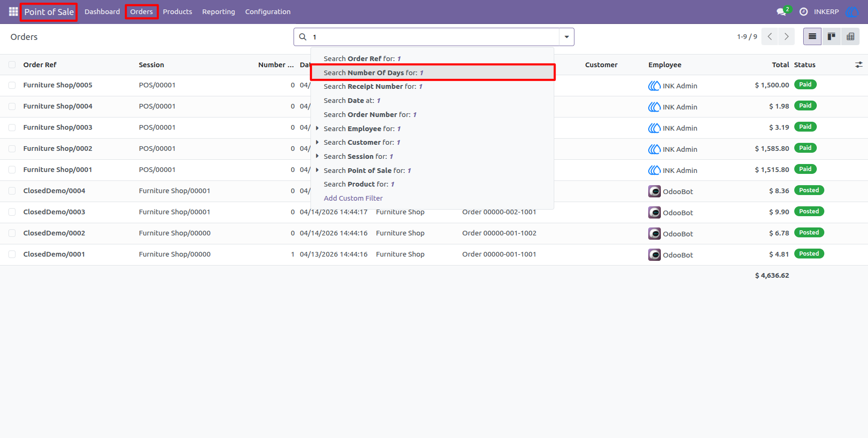Go to next page of orders
Image resolution: width=868 pixels, height=438 pixels.
tap(786, 37)
